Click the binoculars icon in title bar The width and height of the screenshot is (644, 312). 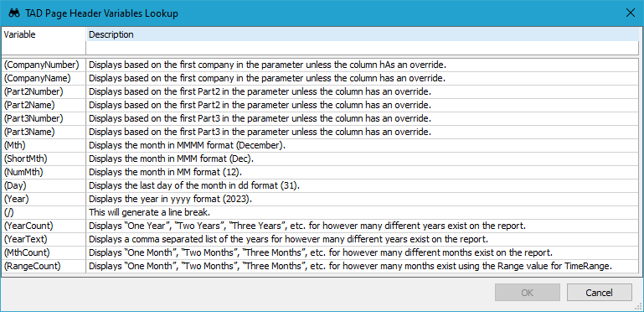pos(15,13)
